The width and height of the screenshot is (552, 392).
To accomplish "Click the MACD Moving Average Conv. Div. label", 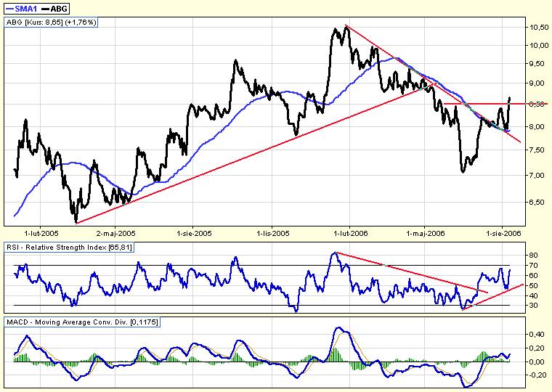I will [82, 322].
